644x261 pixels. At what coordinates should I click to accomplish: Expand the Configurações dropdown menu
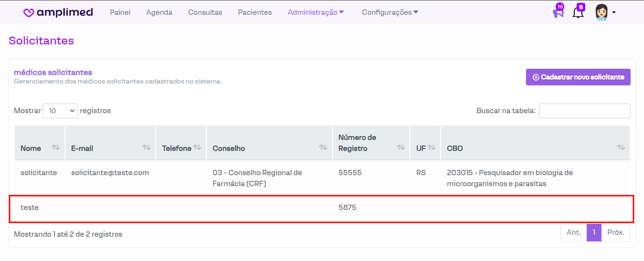390,12
